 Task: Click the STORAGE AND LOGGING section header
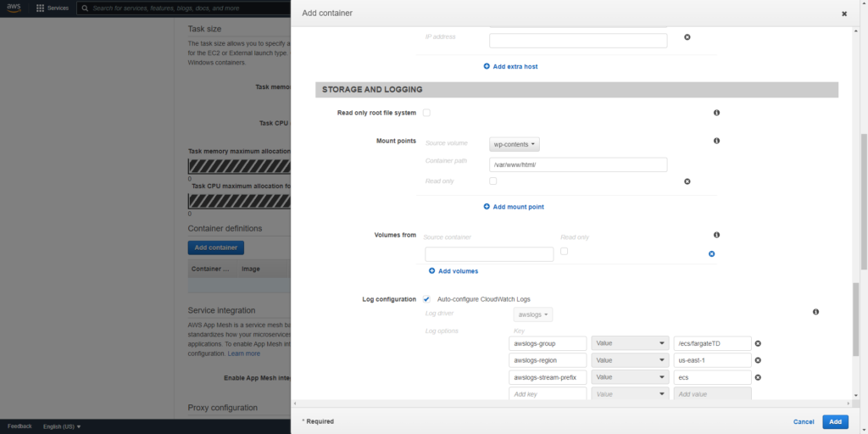point(576,90)
